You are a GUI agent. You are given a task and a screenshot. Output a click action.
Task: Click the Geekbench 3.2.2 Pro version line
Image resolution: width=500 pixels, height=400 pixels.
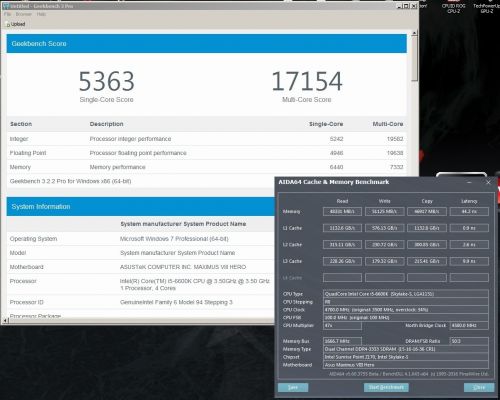click(70, 181)
